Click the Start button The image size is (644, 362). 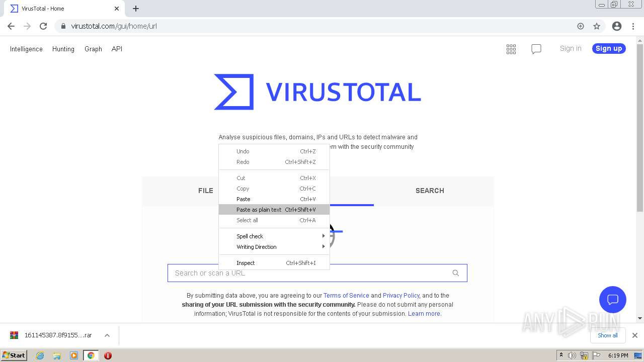14,355
